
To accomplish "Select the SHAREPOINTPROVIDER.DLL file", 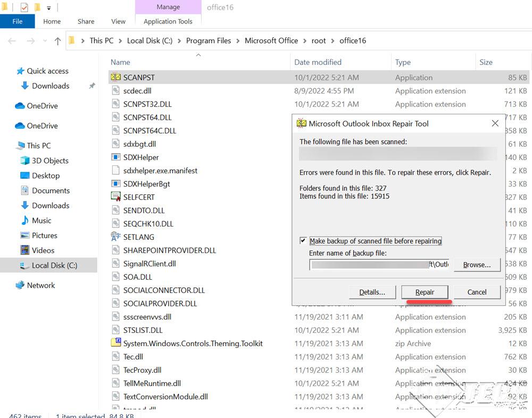I will 169,250.
